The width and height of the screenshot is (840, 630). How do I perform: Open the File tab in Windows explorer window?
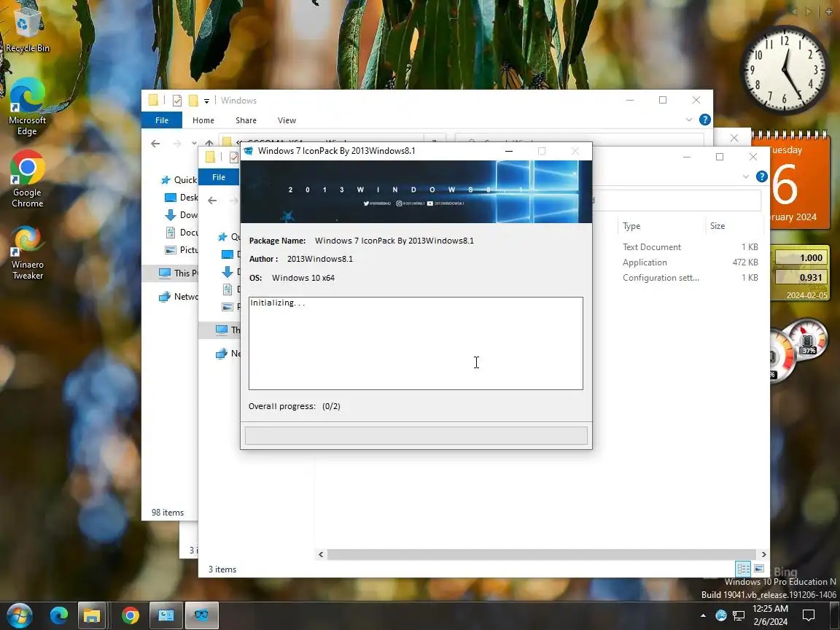[162, 120]
